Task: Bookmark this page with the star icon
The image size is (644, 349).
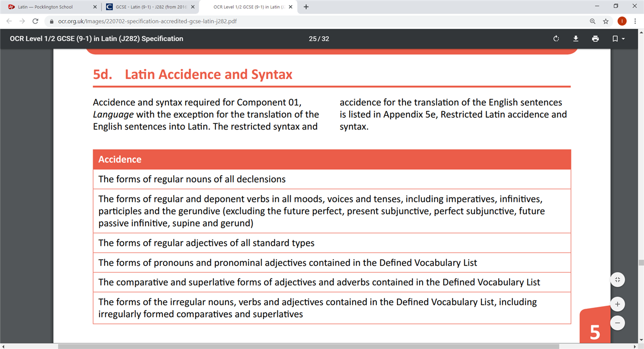Action: click(606, 22)
